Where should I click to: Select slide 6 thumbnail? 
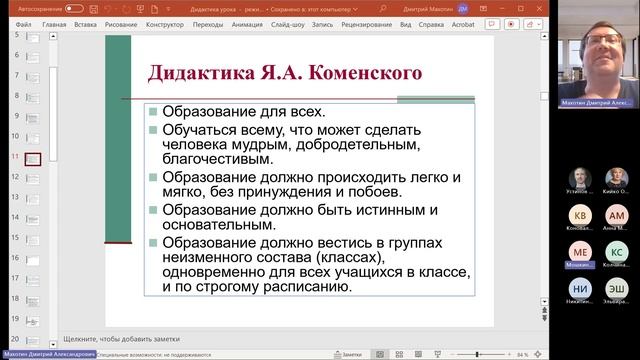click(33, 57)
